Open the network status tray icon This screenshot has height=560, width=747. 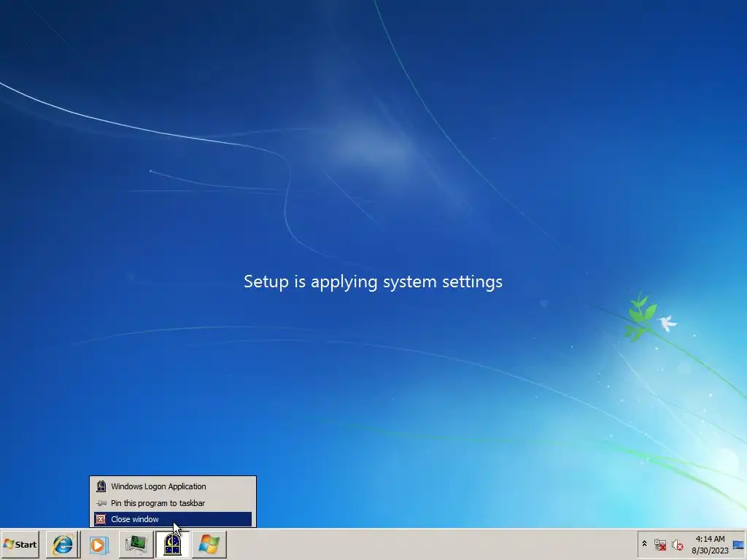[x=659, y=544]
